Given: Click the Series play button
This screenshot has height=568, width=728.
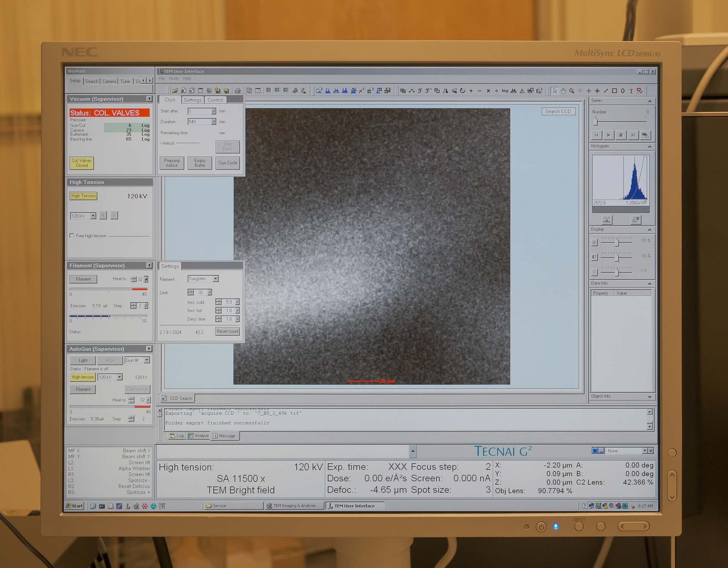Looking at the screenshot, I should click(x=609, y=135).
